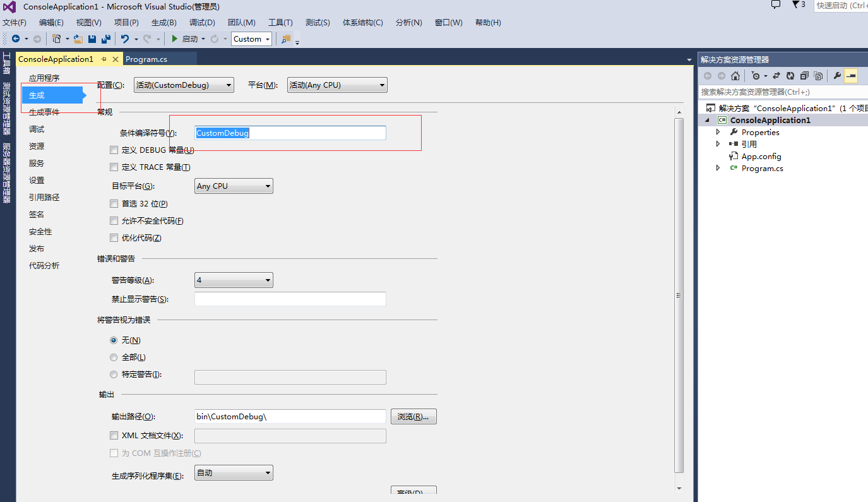Click Sync with Active Document icon
868x502 pixels.
point(776,76)
